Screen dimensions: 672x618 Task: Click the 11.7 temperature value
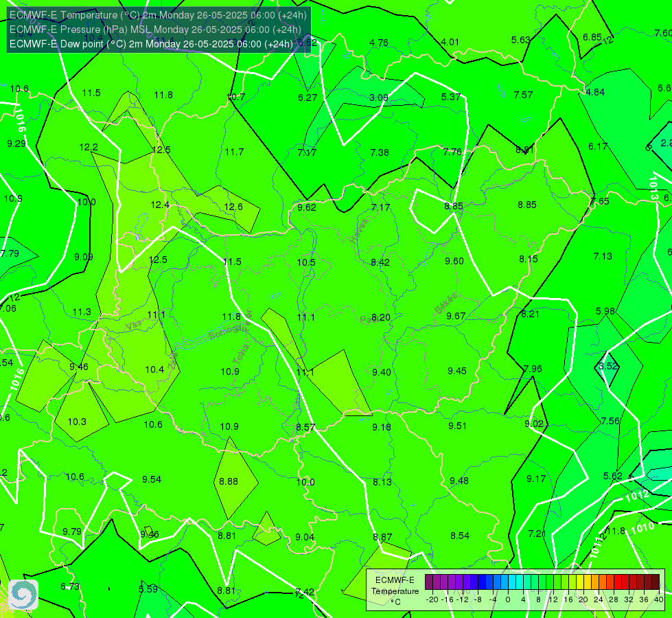click(x=235, y=152)
